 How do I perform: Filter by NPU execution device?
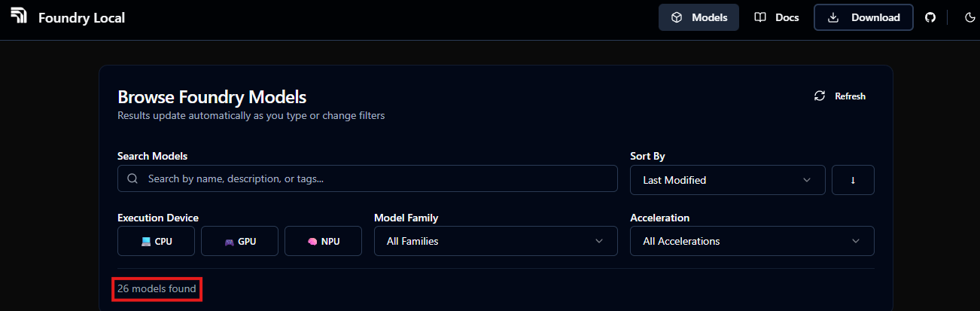pyautogui.click(x=323, y=241)
